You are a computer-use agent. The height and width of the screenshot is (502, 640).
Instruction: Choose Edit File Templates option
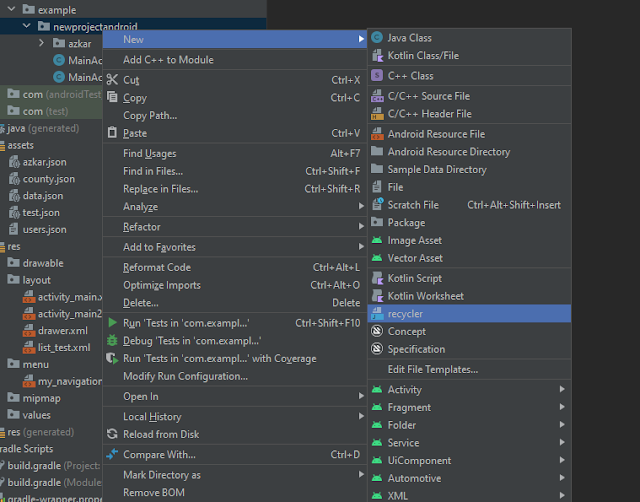[x=432, y=369]
